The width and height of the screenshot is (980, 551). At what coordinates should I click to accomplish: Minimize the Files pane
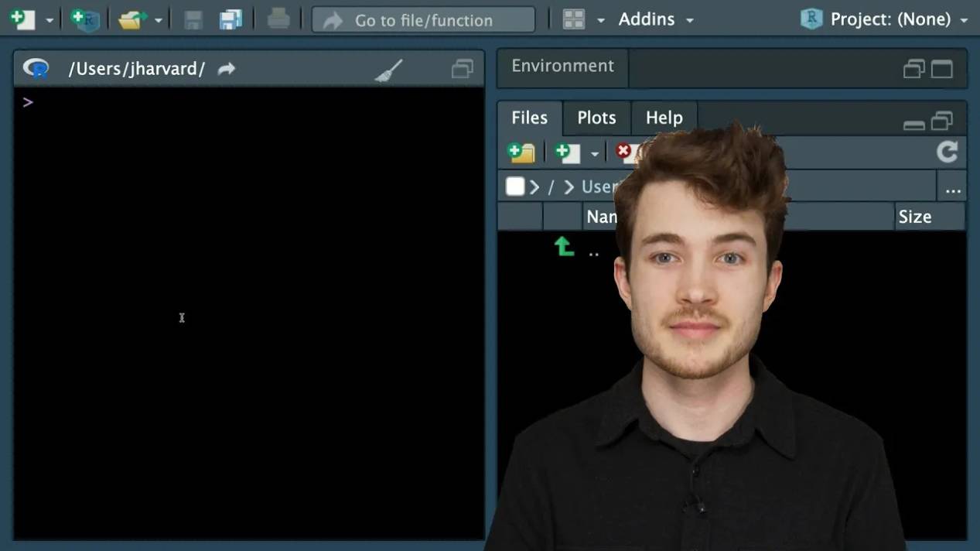pyautogui.click(x=913, y=125)
